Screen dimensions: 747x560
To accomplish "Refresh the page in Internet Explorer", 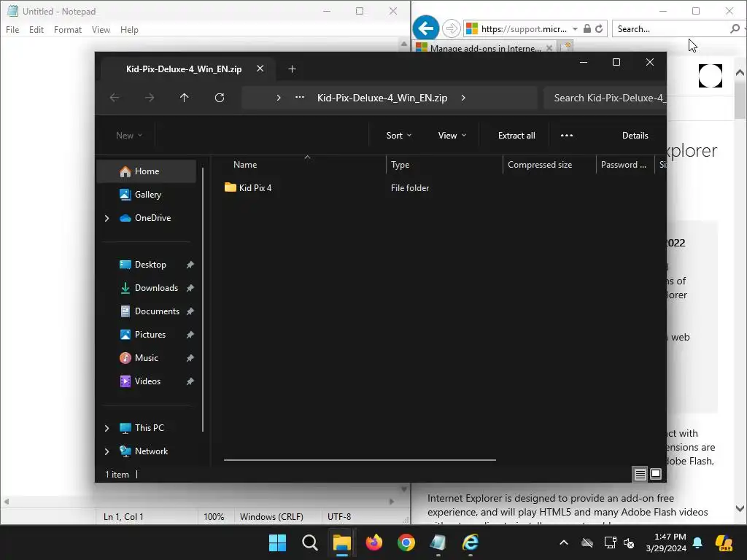I will tap(599, 29).
